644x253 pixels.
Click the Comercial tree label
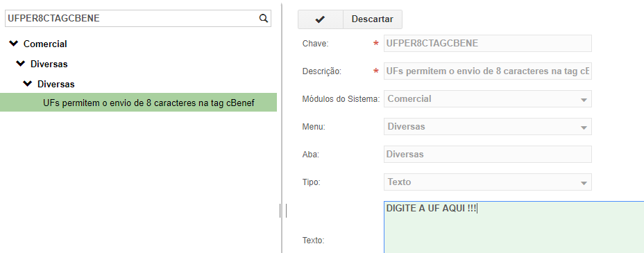45,44
